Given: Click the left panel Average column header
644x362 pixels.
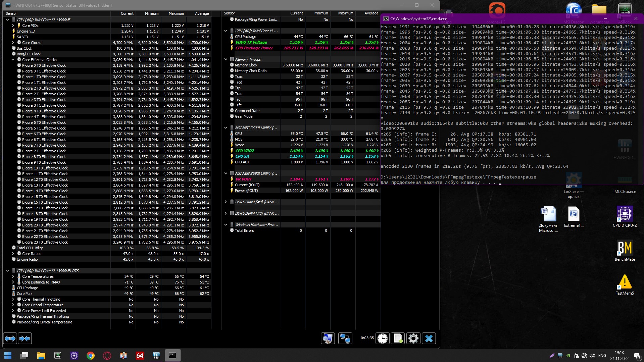Looking at the screenshot, I should [x=199, y=13].
